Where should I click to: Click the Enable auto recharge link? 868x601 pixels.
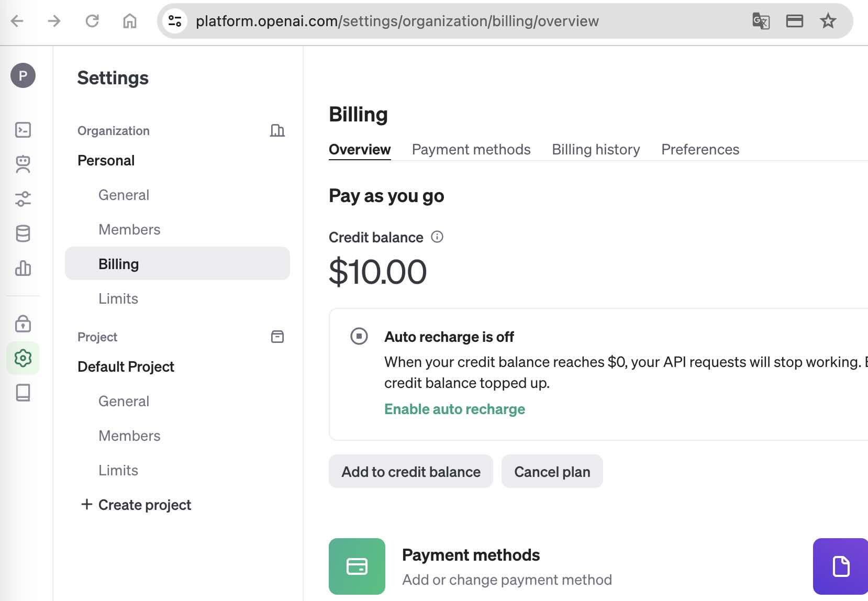pyautogui.click(x=454, y=409)
